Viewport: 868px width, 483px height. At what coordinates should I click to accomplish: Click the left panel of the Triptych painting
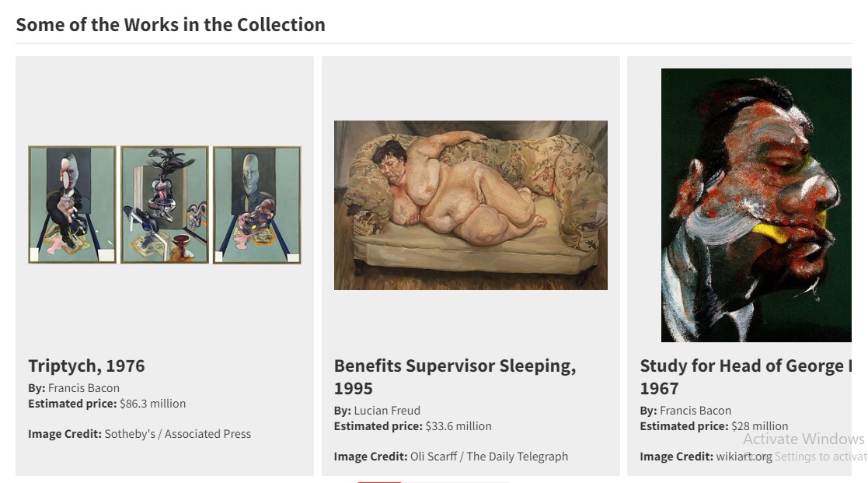[72, 205]
